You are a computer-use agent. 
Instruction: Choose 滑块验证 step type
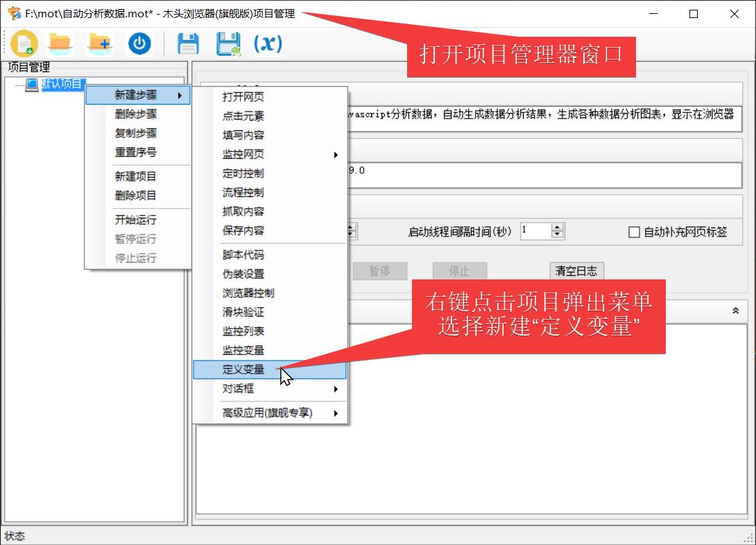click(x=270, y=312)
